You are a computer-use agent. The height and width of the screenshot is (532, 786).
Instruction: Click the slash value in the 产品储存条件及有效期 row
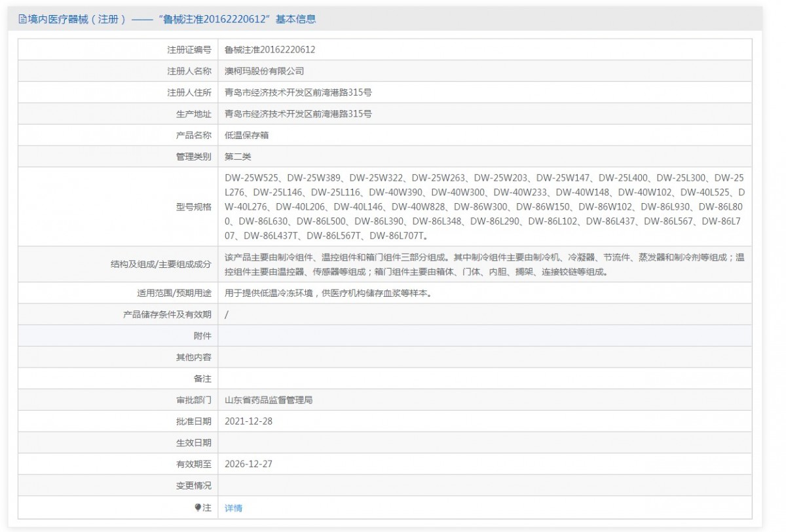click(x=227, y=314)
